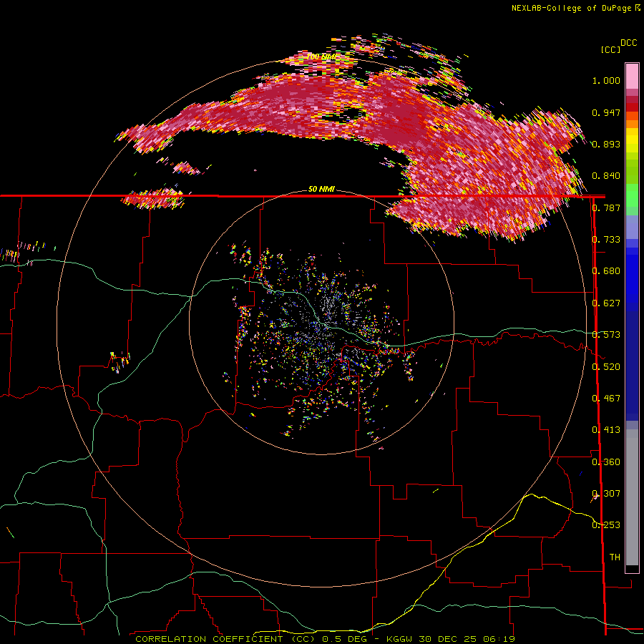The image size is (644, 644).
Task: Click the TH threshold label
Action: click(615, 557)
